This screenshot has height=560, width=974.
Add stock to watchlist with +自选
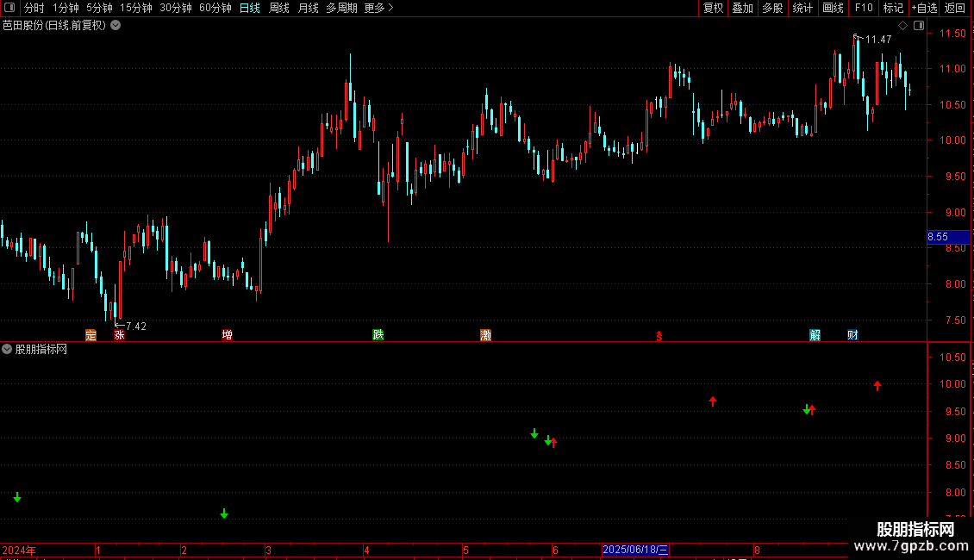pyautogui.click(x=924, y=8)
